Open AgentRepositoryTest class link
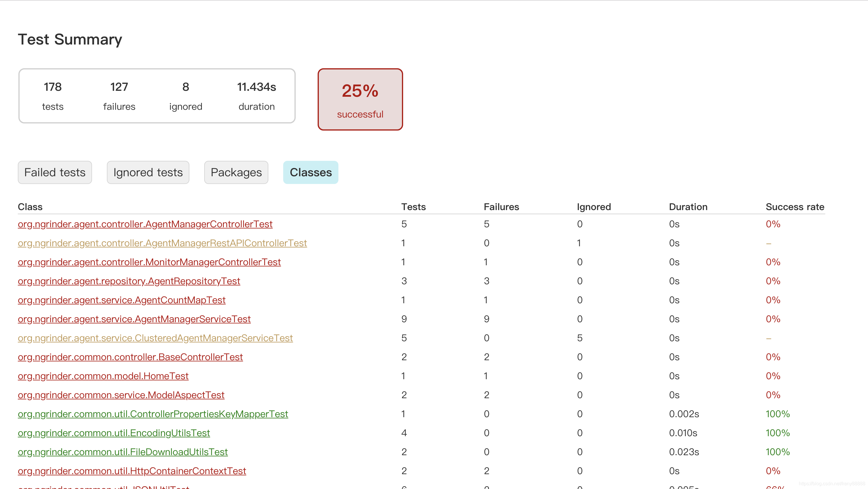Image resolution: width=868 pixels, height=489 pixels. (129, 281)
